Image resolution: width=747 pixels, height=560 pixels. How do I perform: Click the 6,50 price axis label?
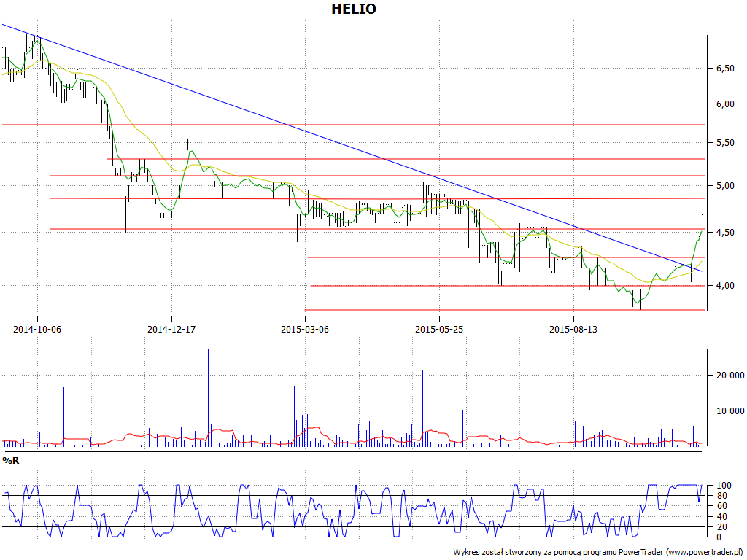(725, 69)
